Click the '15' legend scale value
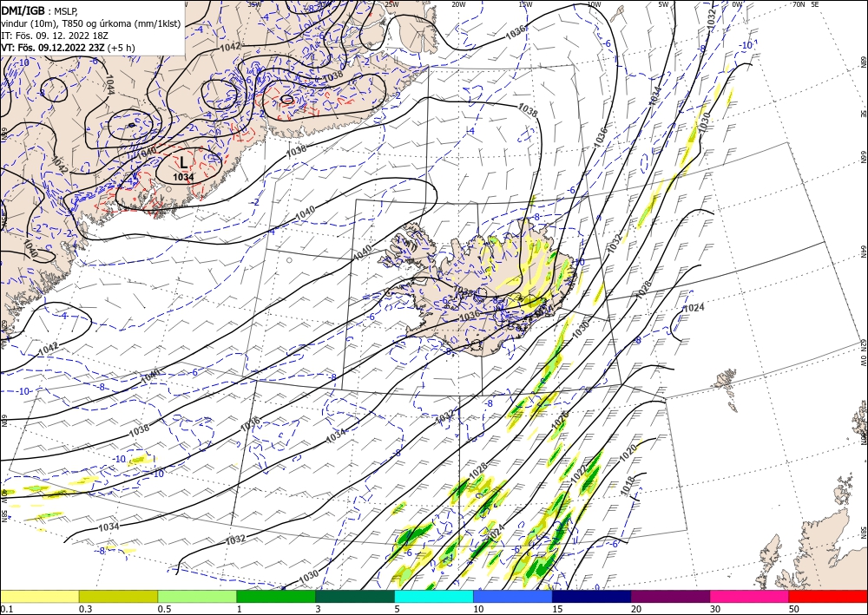868x615 pixels. coord(557,609)
